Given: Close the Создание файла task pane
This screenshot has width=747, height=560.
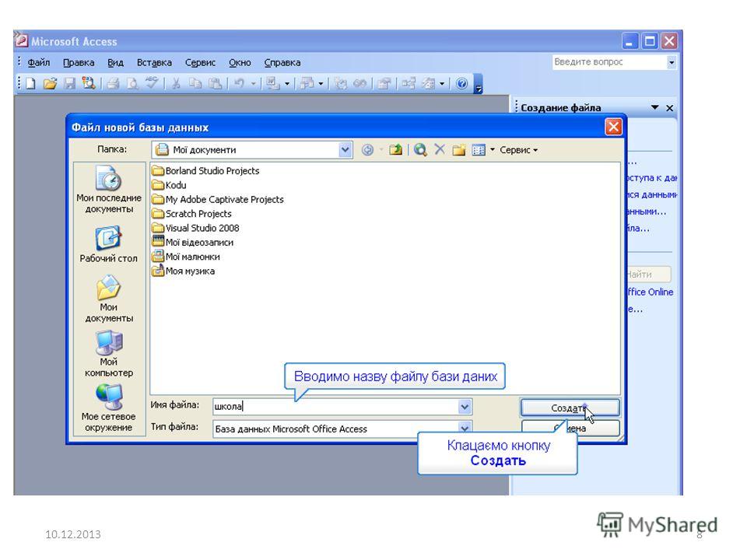Looking at the screenshot, I should tap(669, 108).
